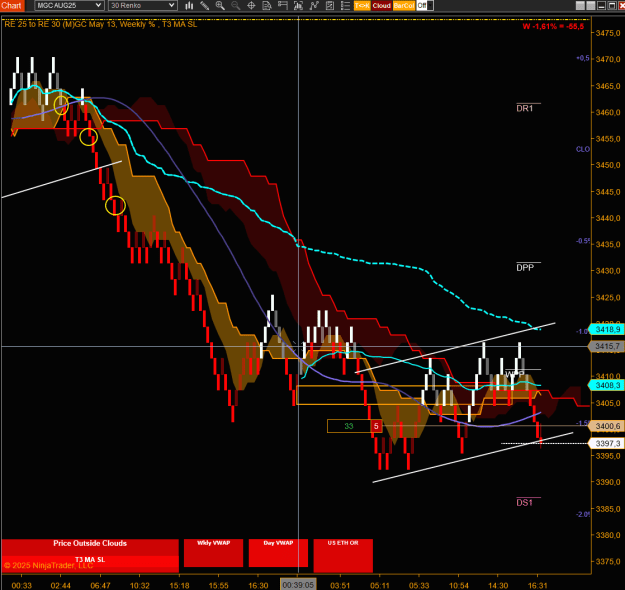
Task: Click the cyan 3408,3 price marker
Action: (607, 385)
